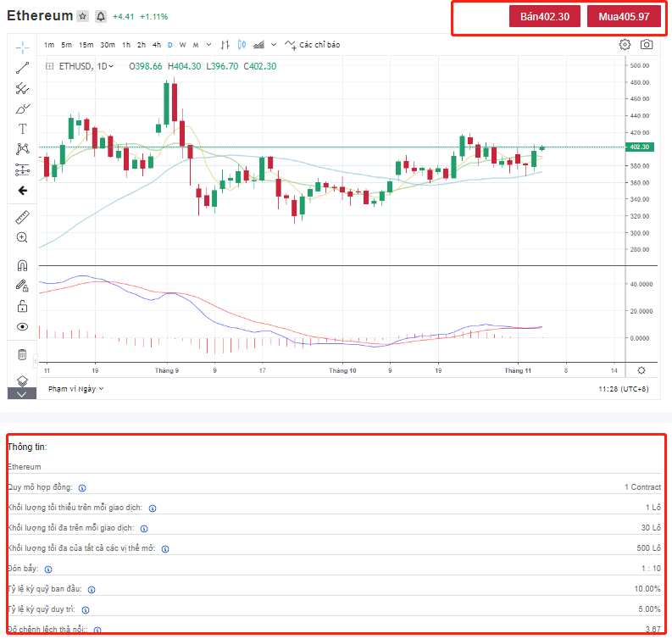This screenshot has width=672, height=639.
Task: Set a price alert with bell icon
Action: [101, 16]
